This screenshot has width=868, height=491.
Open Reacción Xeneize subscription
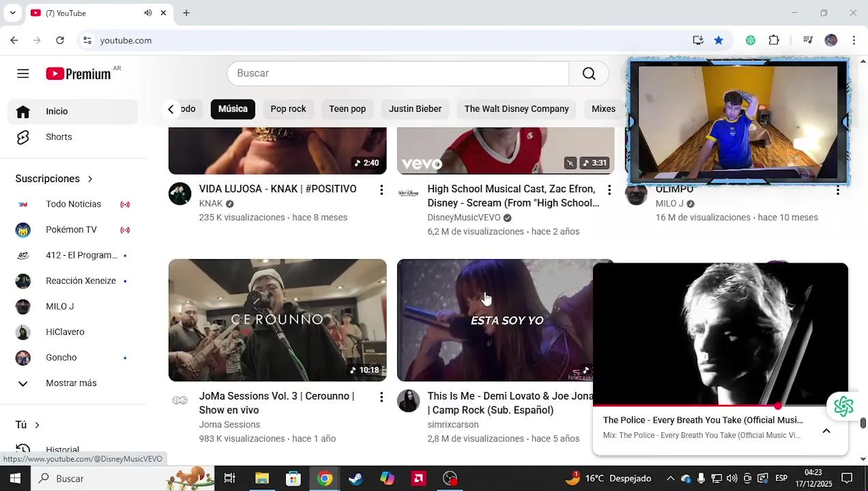coord(73,281)
